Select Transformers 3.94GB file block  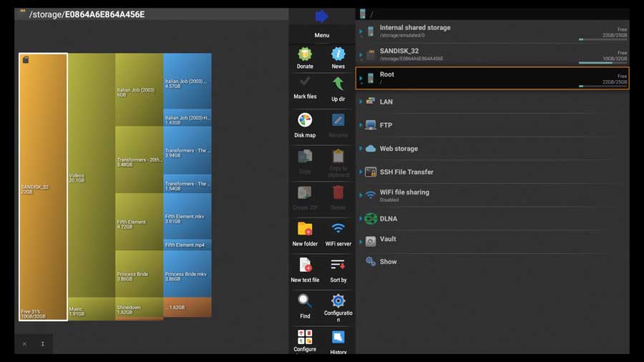(187, 151)
